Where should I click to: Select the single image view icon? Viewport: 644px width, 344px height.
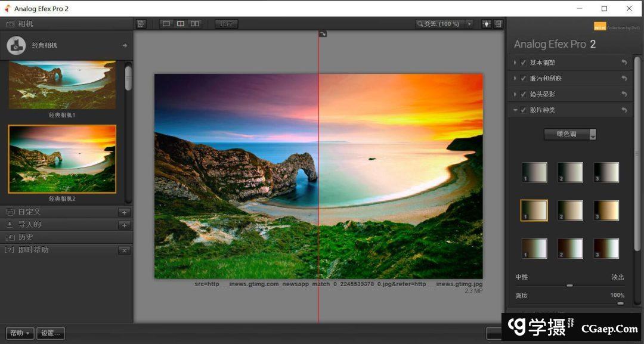pos(166,24)
